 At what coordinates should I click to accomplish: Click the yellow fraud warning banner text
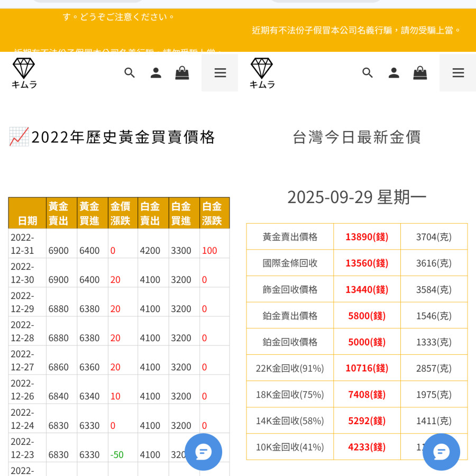356,30
